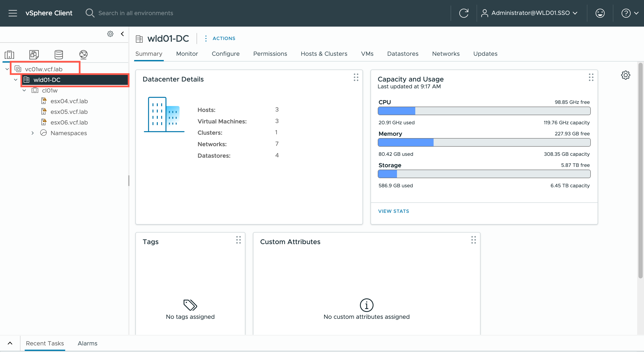The image size is (644, 352).
Task: Switch to the Datastores tab
Action: click(402, 54)
